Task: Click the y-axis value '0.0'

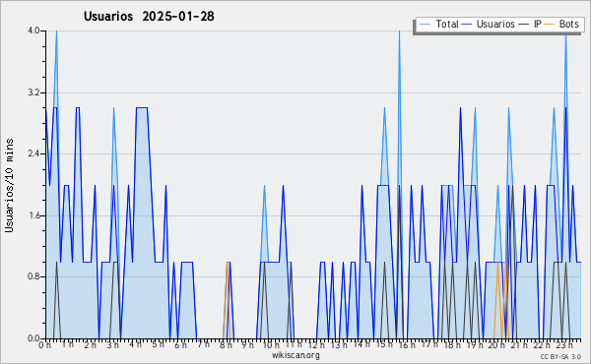Action: [x=33, y=338]
